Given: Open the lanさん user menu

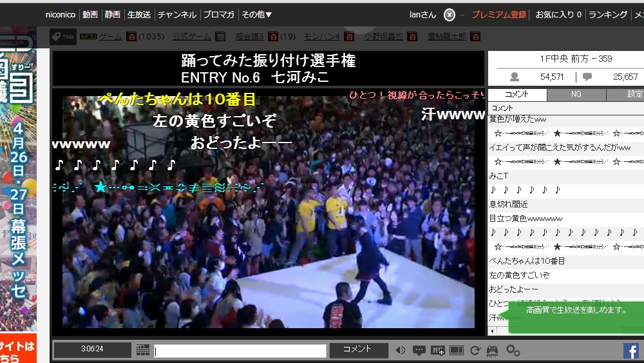Looking at the screenshot, I should click(422, 15).
